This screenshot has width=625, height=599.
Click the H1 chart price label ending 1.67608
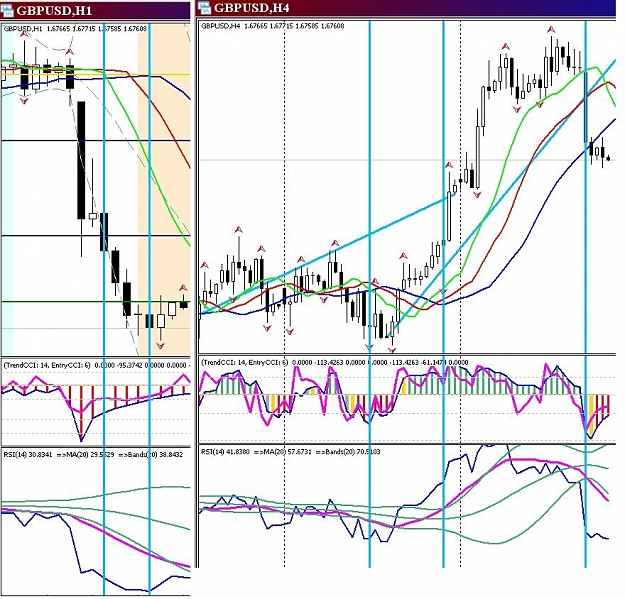pyautogui.click(x=75, y=29)
